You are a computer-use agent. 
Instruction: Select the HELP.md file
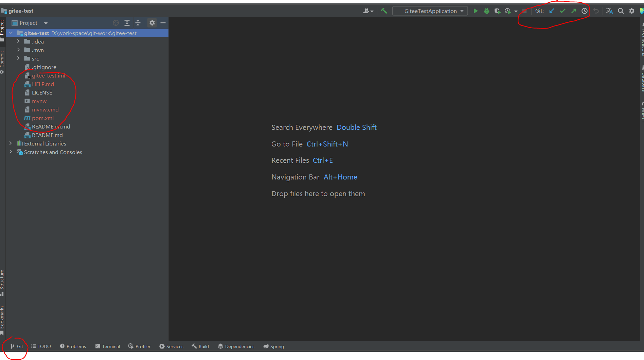pos(43,84)
